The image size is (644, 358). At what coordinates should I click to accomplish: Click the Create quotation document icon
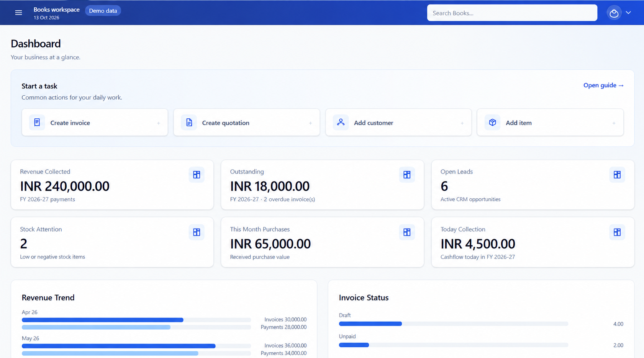pyautogui.click(x=189, y=123)
